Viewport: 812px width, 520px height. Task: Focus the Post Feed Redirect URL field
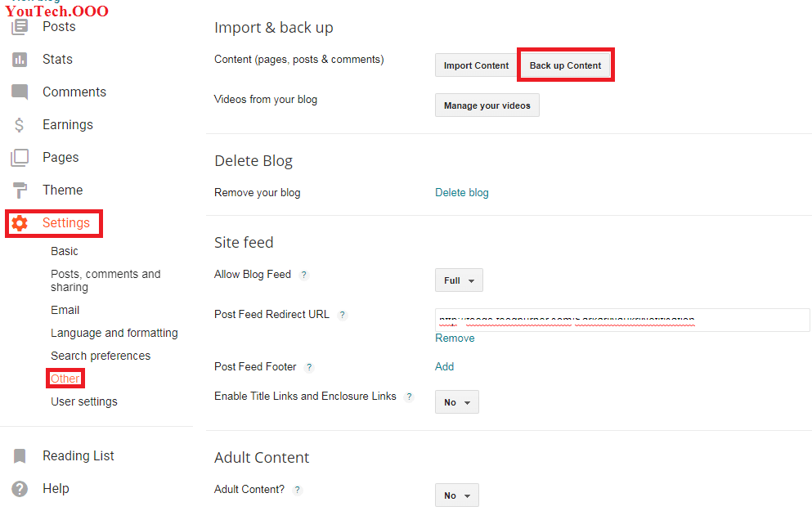pos(622,320)
